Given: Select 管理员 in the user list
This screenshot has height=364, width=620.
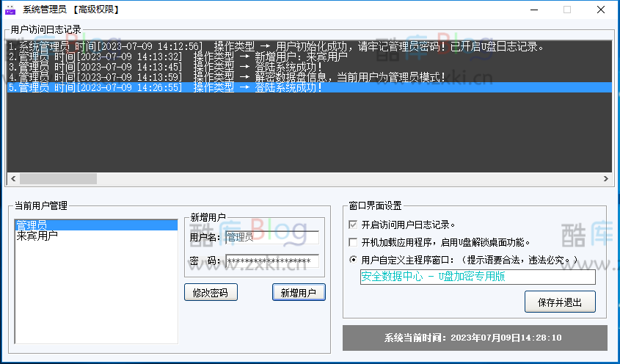Looking at the screenshot, I should (96, 225).
